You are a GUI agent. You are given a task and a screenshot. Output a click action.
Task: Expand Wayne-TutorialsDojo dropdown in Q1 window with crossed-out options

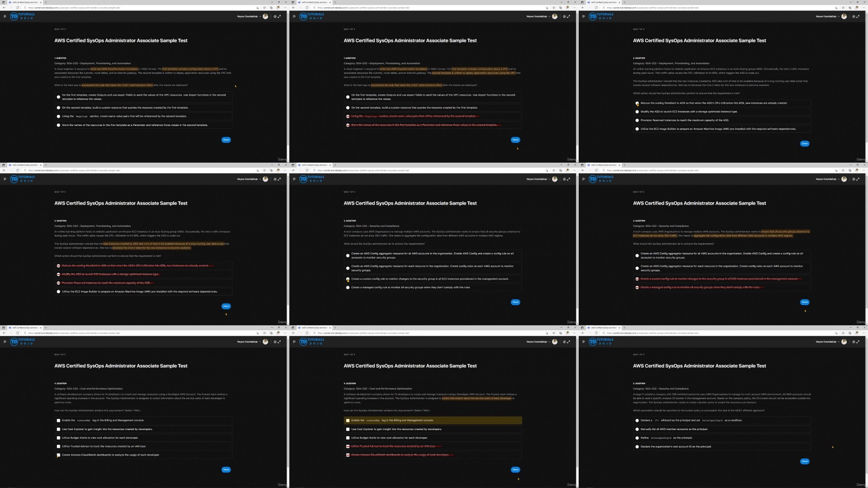coord(539,16)
